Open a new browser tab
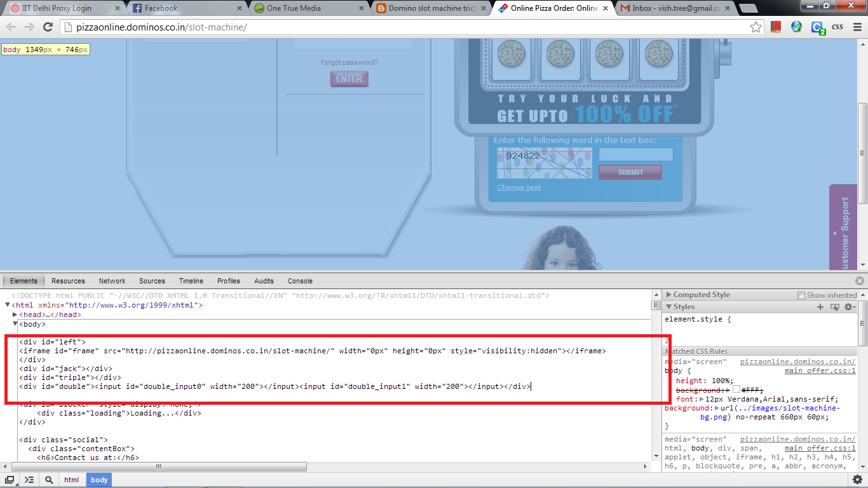Viewport: 868px width, 488px height. point(749,8)
